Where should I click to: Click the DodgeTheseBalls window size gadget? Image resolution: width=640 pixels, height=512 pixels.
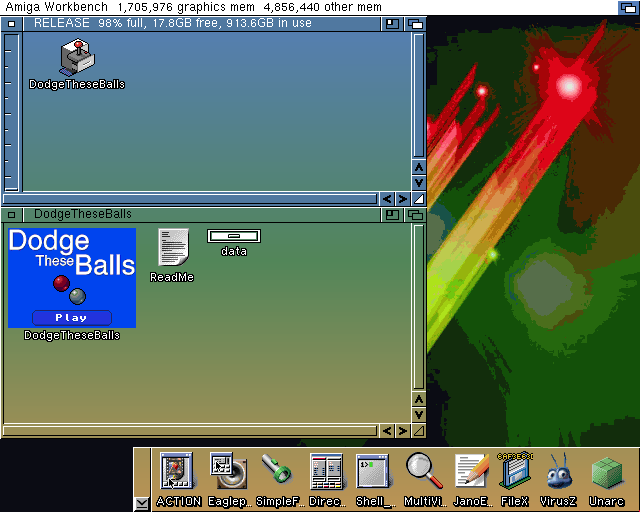[419, 431]
